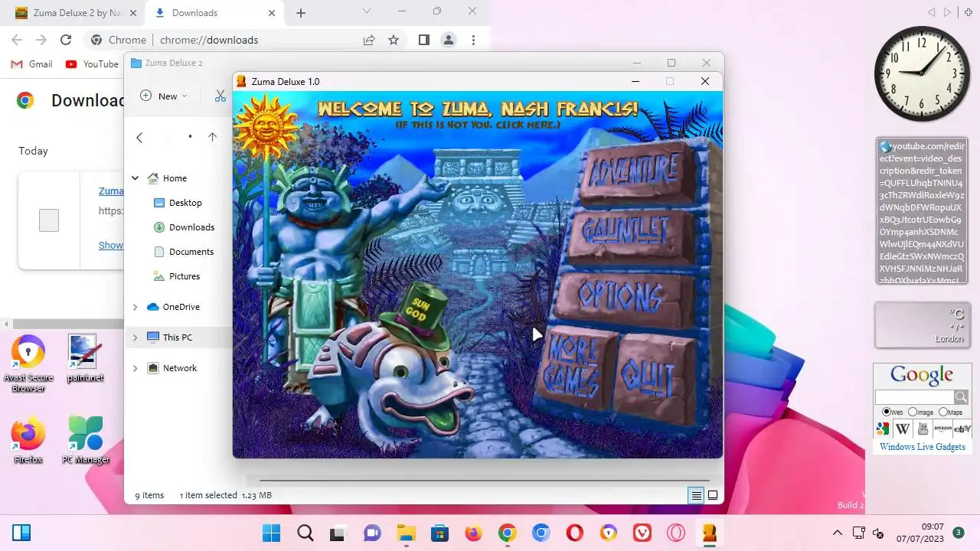Select Pictures in Explorer navigation pane

(x=176, y=276)
